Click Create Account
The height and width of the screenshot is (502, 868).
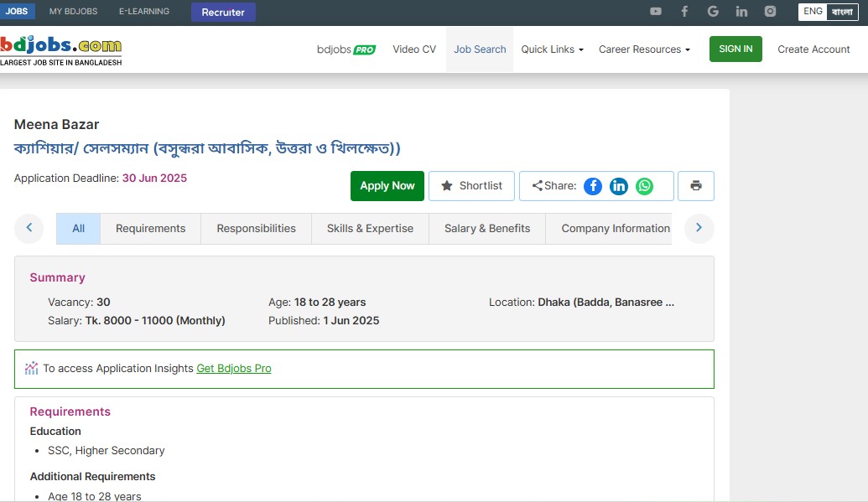click(x=813, y=49)
